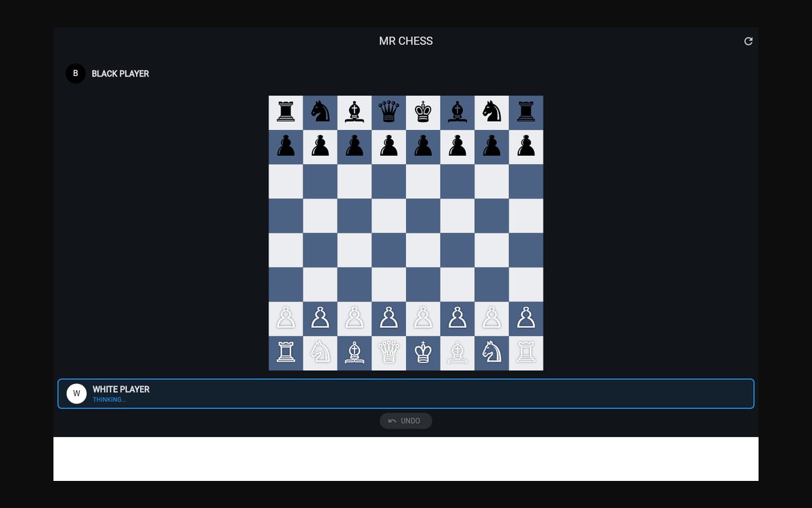The height and width of the screenshot is (508, 812).
Task: Select the white pawn on g2
Action: point(492,318)
